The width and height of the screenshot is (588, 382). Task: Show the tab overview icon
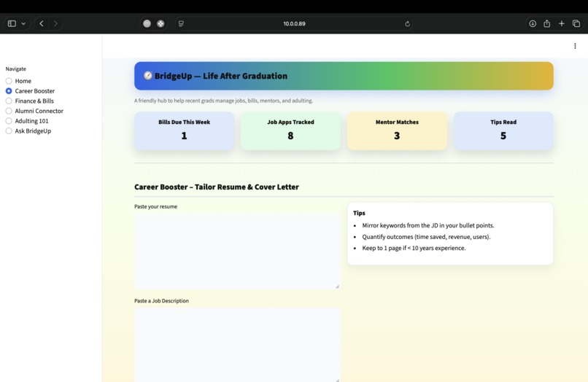click(x=576, y=23)
